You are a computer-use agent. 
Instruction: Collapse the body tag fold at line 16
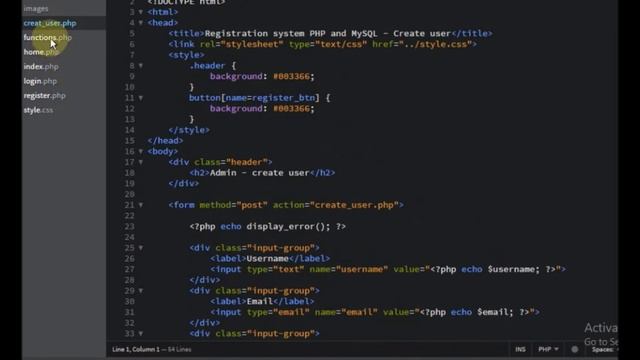point(141,151)
